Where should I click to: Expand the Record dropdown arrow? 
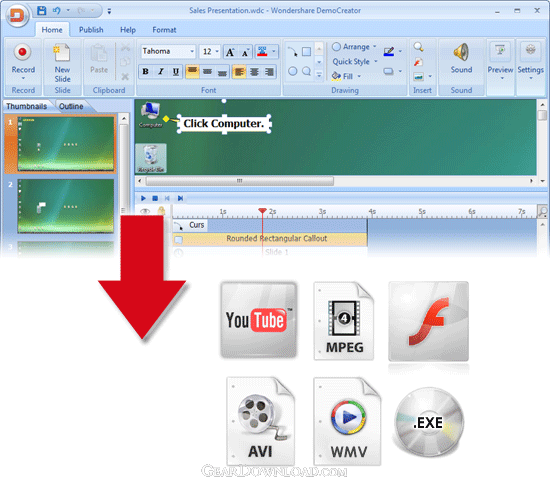click(x=23, y=79)
